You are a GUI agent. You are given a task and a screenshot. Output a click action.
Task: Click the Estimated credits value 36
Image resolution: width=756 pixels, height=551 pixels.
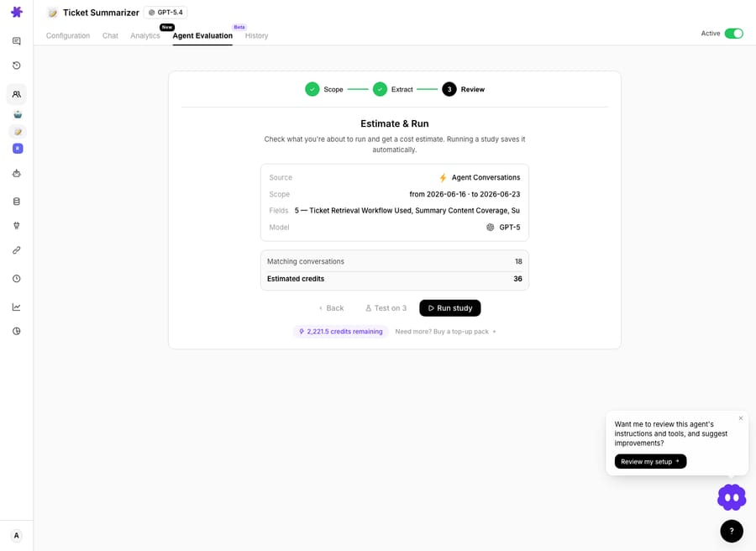point(517,279)
